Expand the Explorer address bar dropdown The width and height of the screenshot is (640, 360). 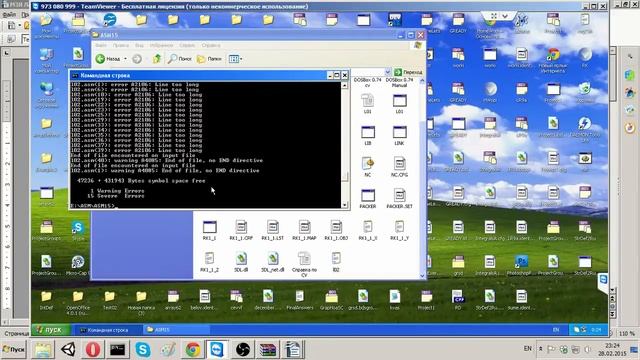pyautogui.click(x=388, y=72)
